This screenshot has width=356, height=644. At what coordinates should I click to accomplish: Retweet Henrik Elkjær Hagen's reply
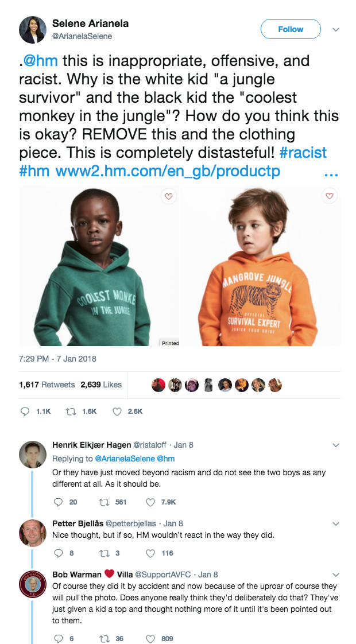coord(105,502)
